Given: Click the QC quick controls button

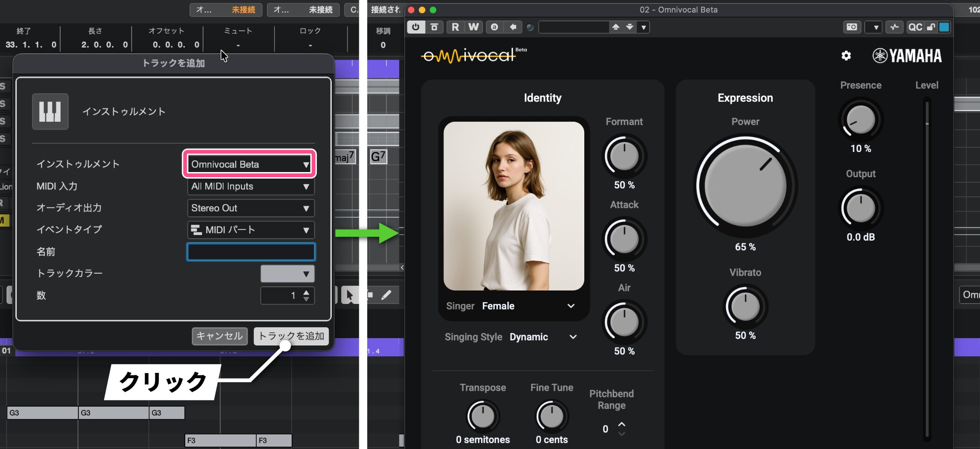Looking at the screenshot, I should point(915,27).
